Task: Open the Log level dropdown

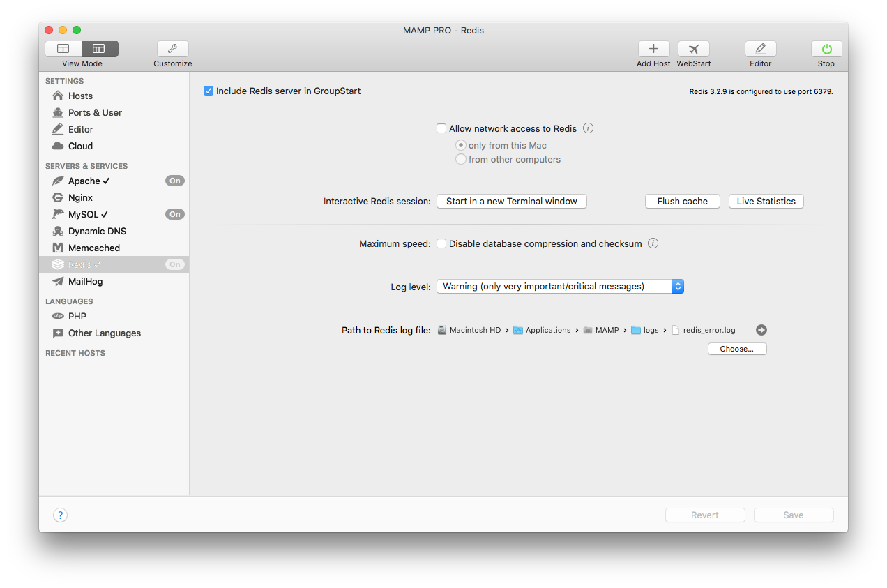Action: coord(560,286)
